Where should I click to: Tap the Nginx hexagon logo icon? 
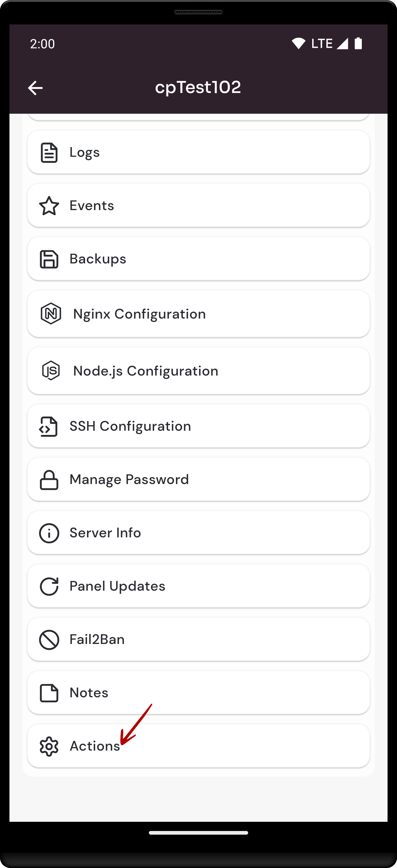tap(51, 314)
